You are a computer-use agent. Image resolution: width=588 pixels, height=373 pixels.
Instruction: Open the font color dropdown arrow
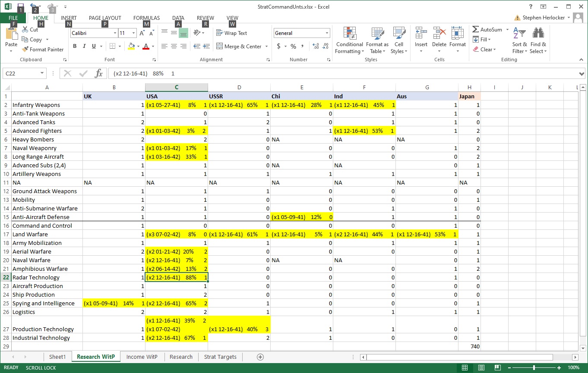pyautogui.click(x=153, y=46)
